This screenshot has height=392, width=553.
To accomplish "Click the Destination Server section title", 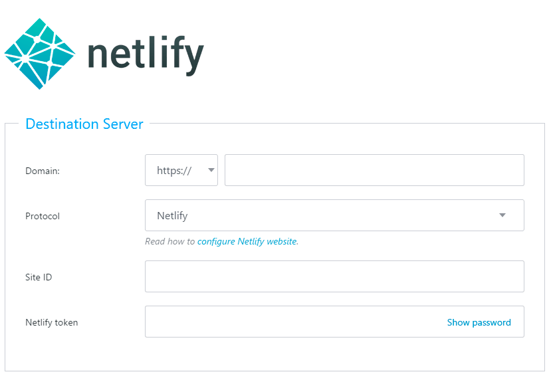I will pos(84,124).
